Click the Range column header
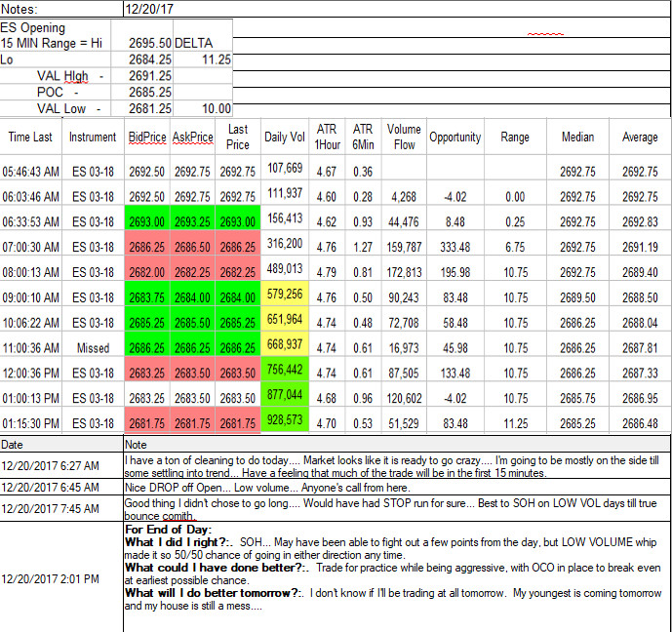Image resolution: width=672 pixels, height=632 pixels. point(515,137)
